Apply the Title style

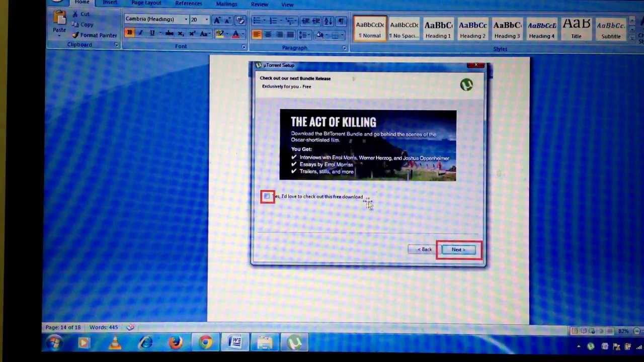576,30
